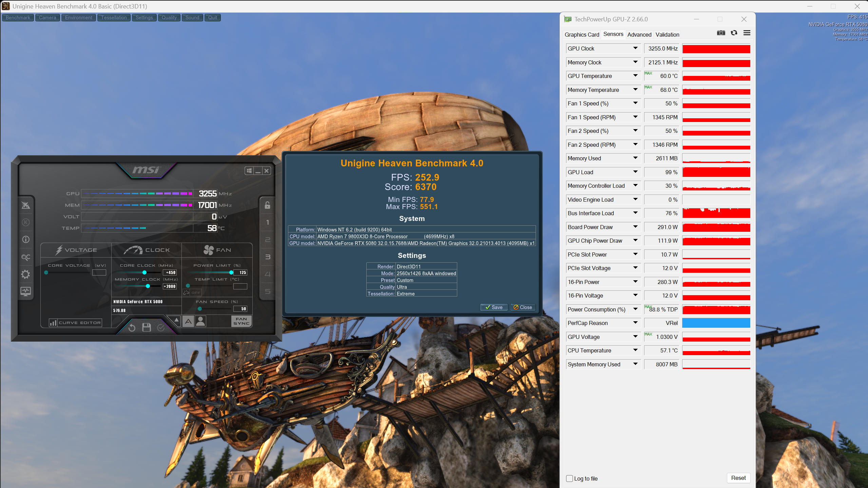
Task: Click the Core Clock +450 value field
Action: (x=170, y=272)
